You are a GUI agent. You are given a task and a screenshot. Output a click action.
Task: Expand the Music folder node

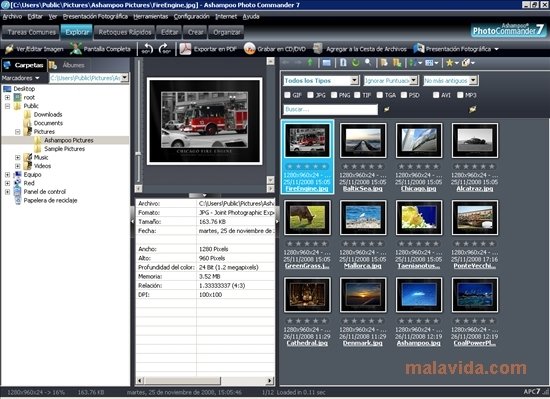tap(18, 157)
